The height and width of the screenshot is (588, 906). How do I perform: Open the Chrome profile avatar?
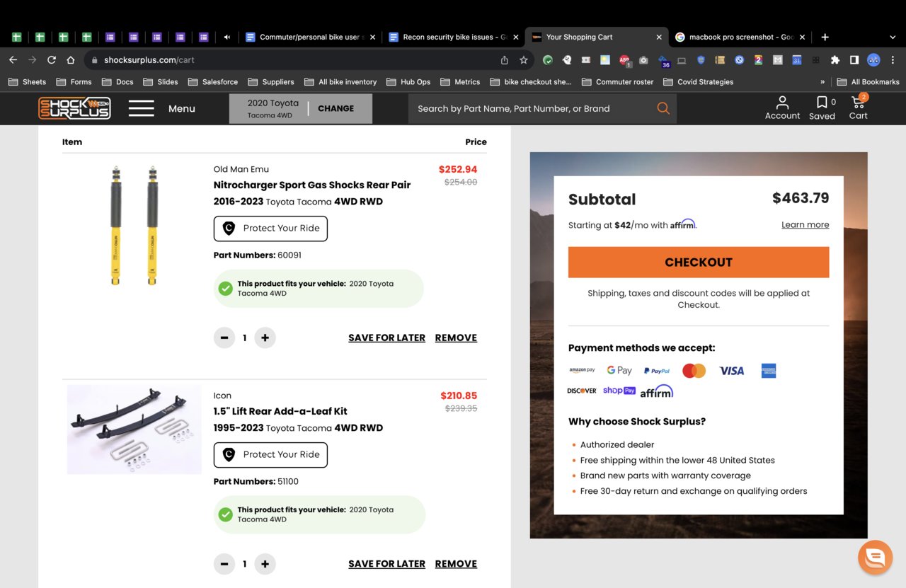(873, 60)
